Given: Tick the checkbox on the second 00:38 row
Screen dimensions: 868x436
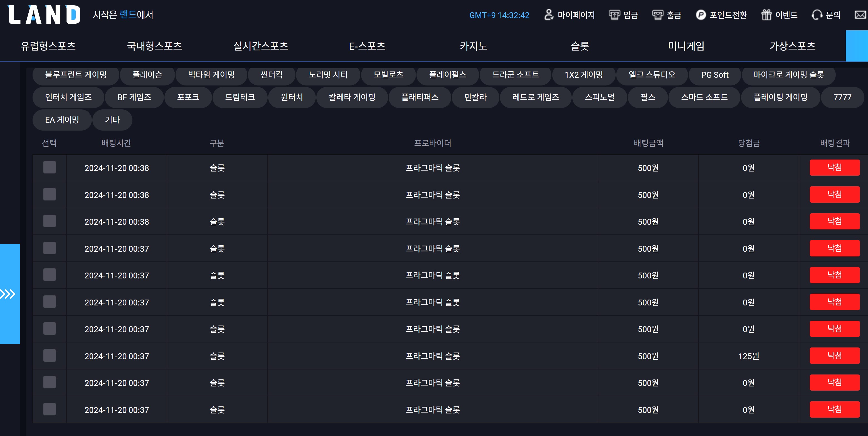Looking at the screenshot, I should (x=50, y=194).
